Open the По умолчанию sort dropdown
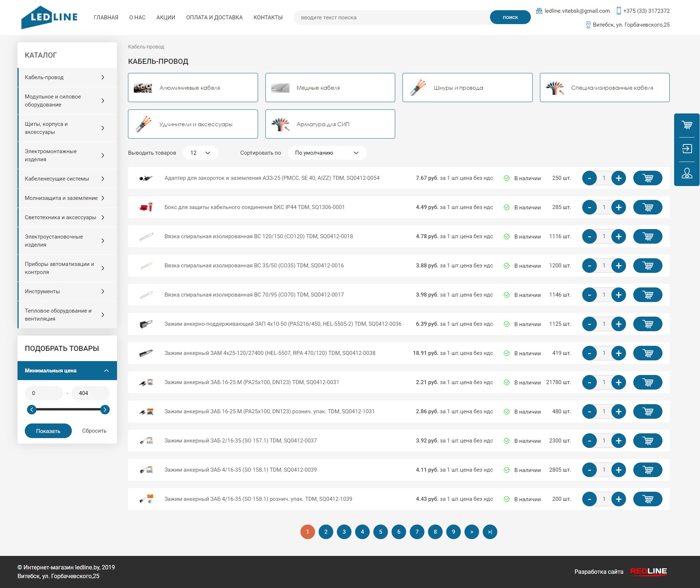 [x=327, y=153]
